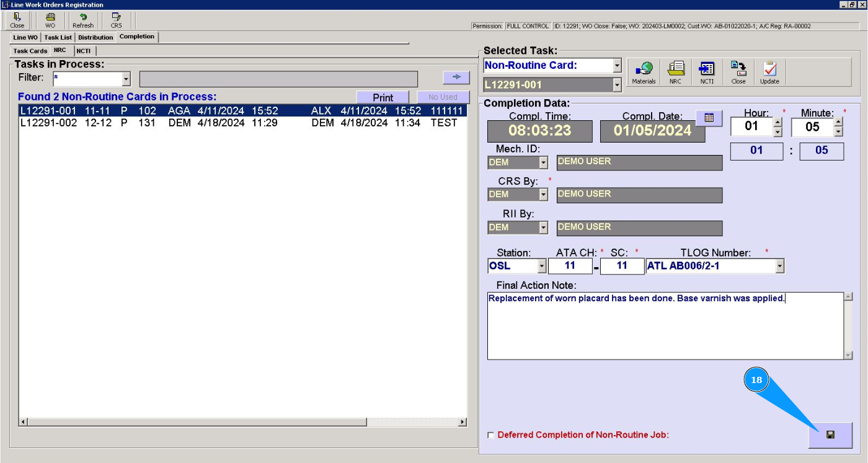868x463 pixels.
Task: Save completion data with floppy disk button
Action: pyautogui.click(x=830, y=435)
